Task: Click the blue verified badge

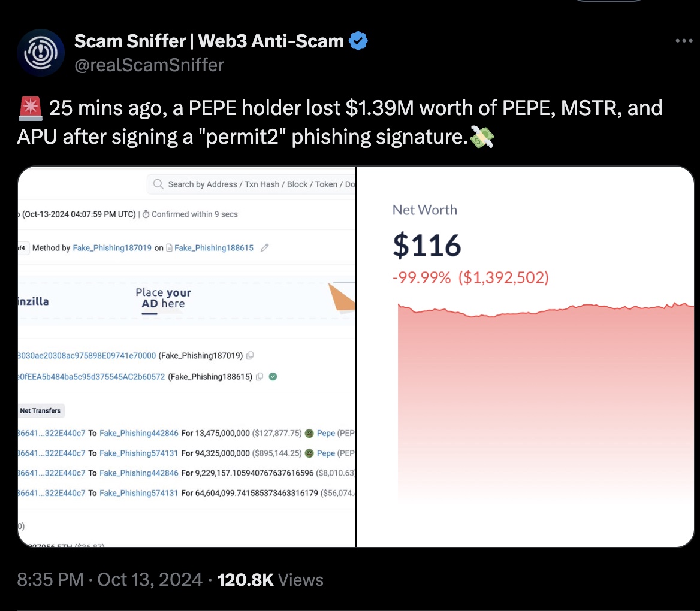Action: pos(358,41)
